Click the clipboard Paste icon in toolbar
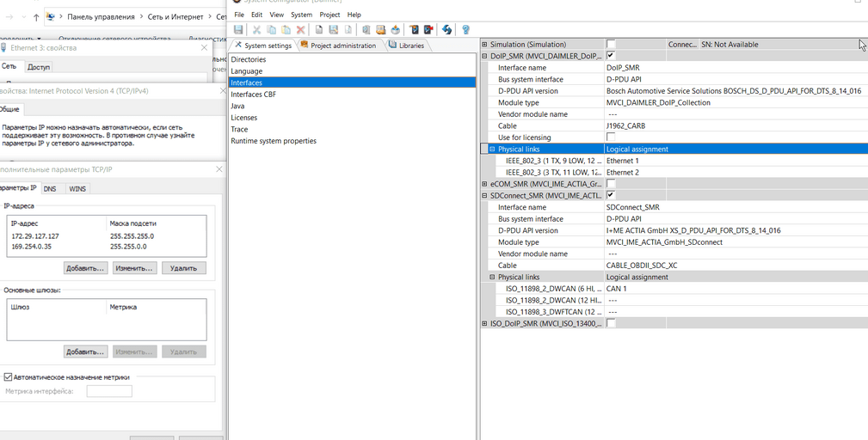The image size is (868, 440). pyautogui.click(x=286, y=30)
